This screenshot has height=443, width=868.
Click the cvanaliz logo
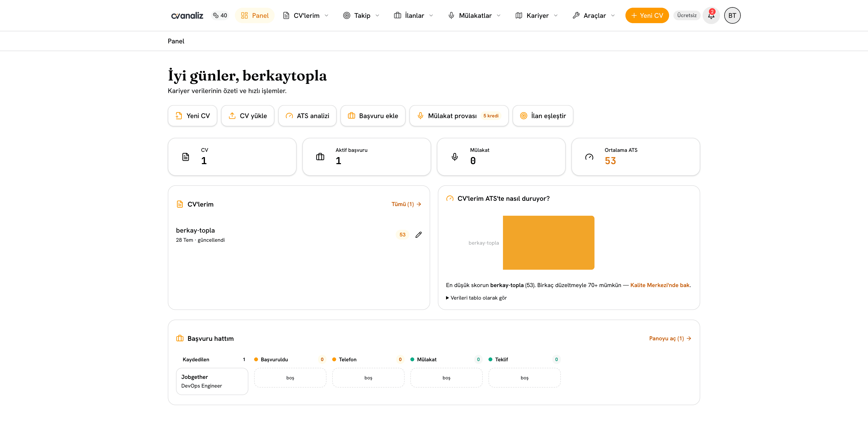click(x=187, y=15)
